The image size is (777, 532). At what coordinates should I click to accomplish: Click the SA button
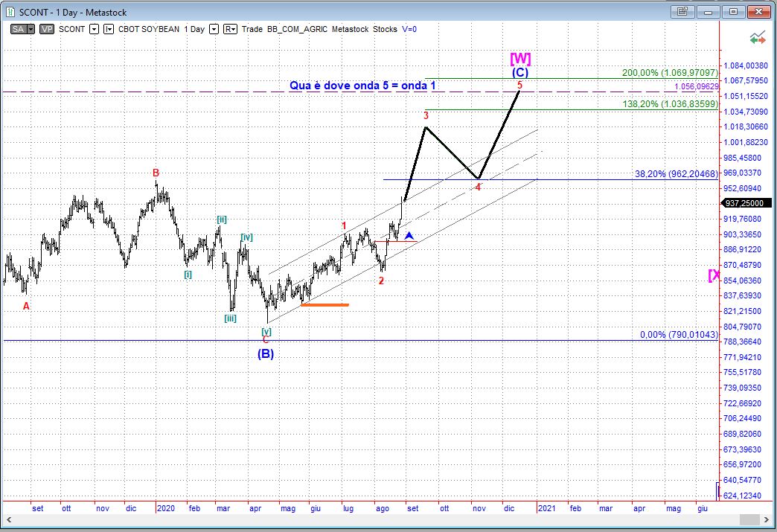pyautogui.click(x=19, y=29)
